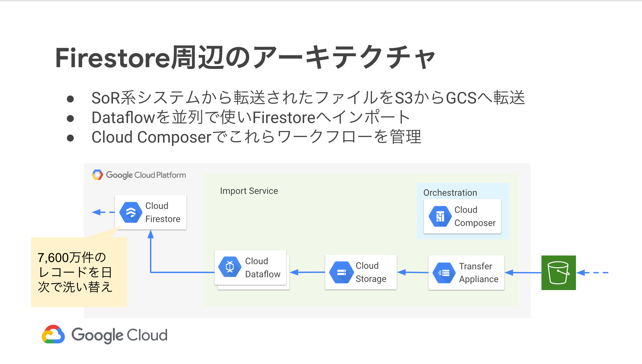
Task: Select the Cloud Firestore hexagon icon
Action: pos(130,212)
